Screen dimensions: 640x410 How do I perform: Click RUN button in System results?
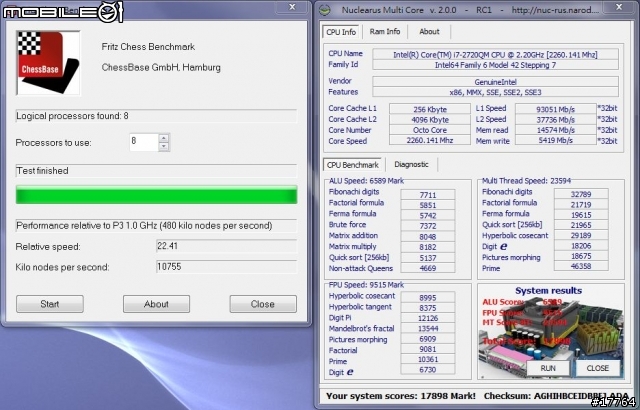point(548,368)
